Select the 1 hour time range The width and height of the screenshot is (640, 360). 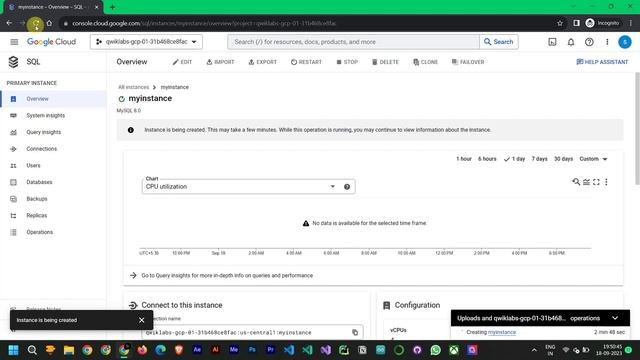coord(464,159)
